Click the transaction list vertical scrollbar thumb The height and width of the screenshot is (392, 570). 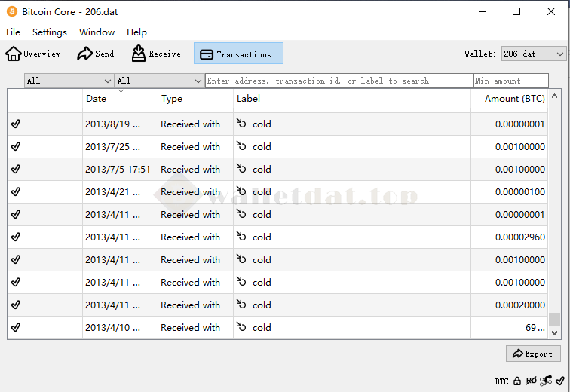point(554,320)
